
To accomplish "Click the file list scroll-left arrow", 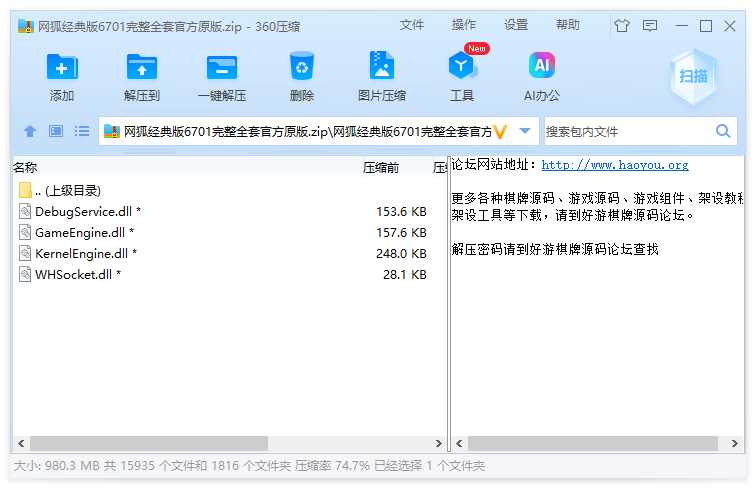I will point(21,443).
